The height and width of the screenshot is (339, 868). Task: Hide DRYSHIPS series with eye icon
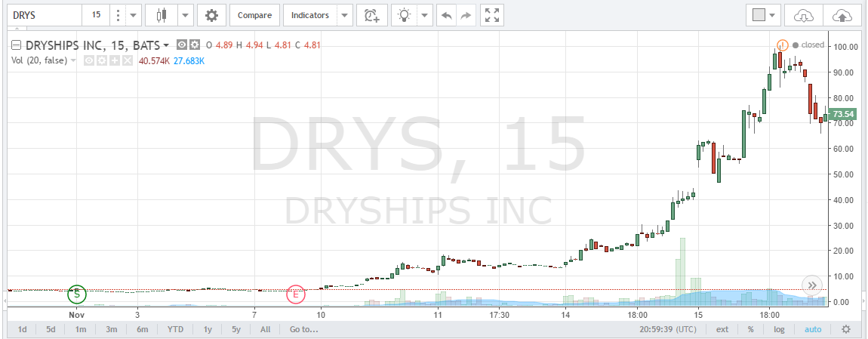coord(182,45)
